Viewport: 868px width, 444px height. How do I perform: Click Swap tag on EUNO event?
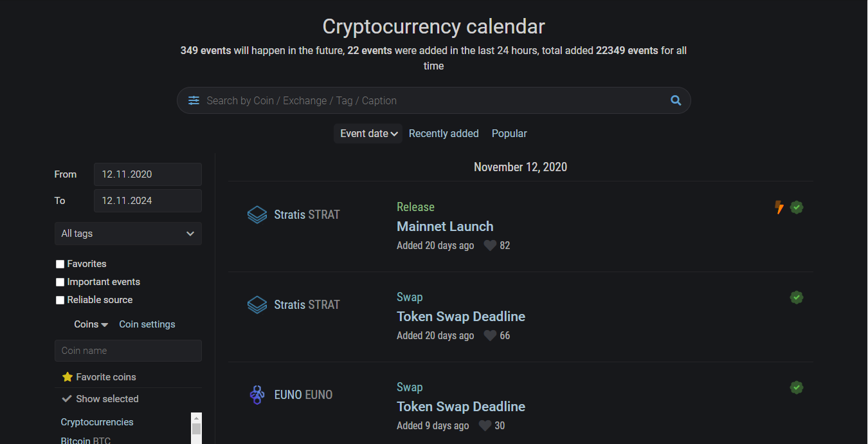(x=410, y=387)
